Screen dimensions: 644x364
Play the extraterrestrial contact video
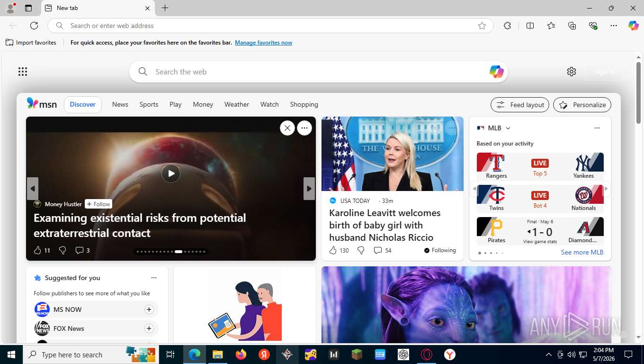point(171,173)
